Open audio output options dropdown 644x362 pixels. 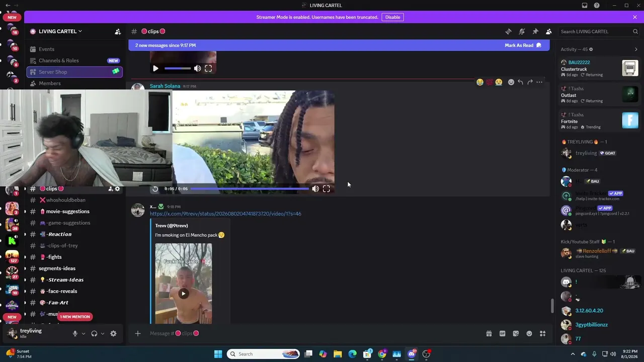tap(103, 333)
